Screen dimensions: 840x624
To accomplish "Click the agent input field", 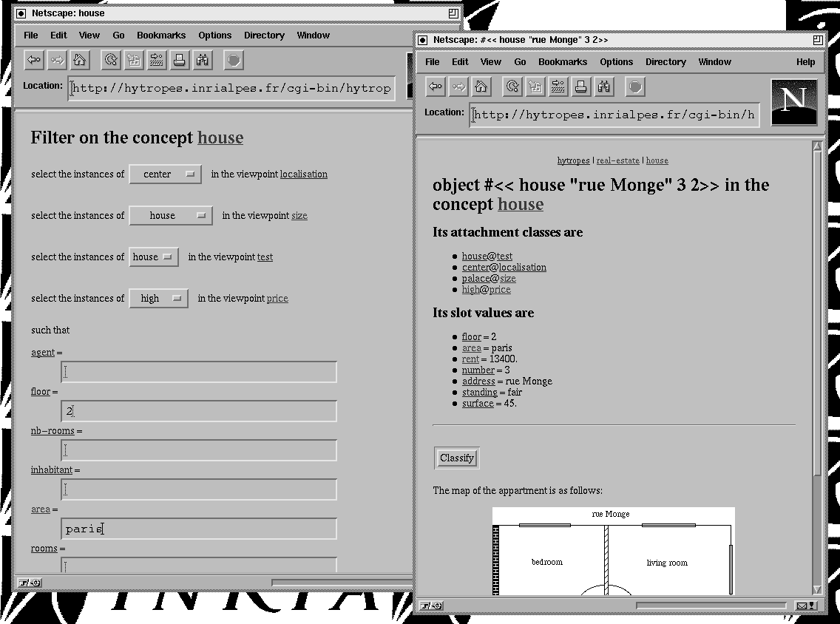I will coord(199,373).
